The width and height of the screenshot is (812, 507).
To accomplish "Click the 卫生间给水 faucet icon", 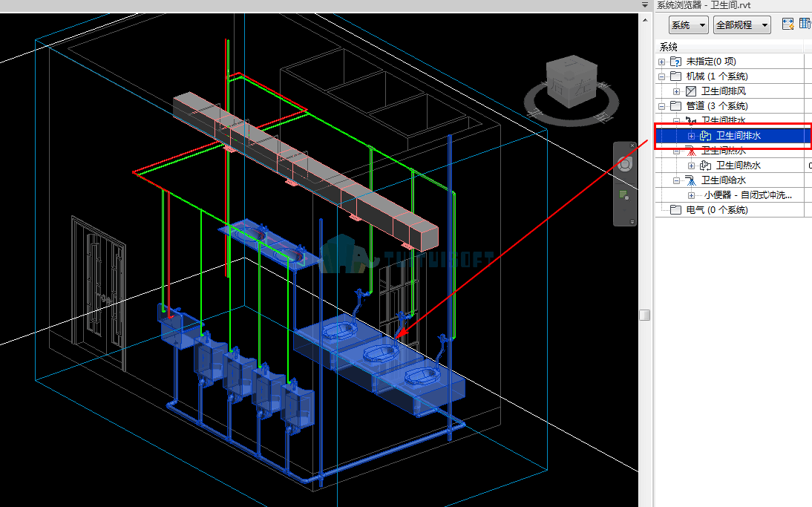I will pyautogui.click(x=691, y=180).
